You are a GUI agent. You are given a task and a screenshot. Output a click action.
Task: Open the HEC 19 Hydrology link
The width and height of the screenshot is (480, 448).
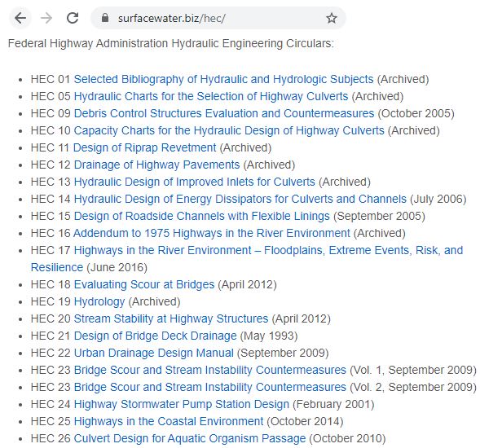tap(99, 301)
